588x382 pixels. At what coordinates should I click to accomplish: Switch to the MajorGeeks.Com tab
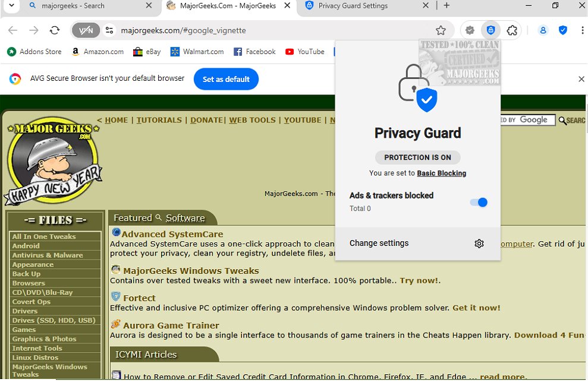click(228, 6)
